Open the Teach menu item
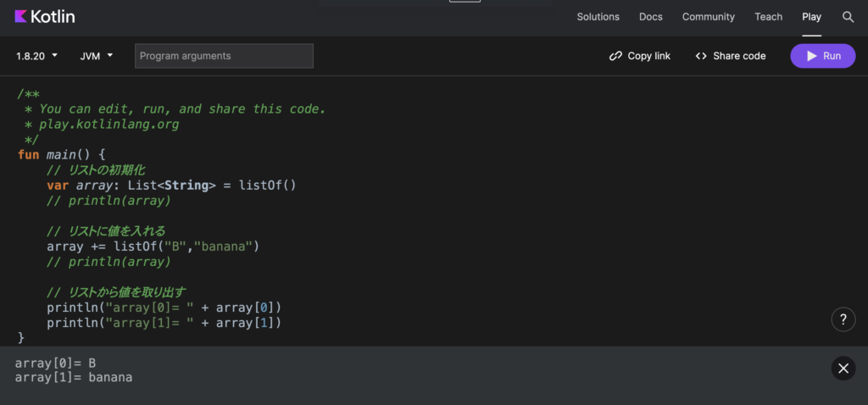Screen dimensions: 868x405 (x=768, y=17)
